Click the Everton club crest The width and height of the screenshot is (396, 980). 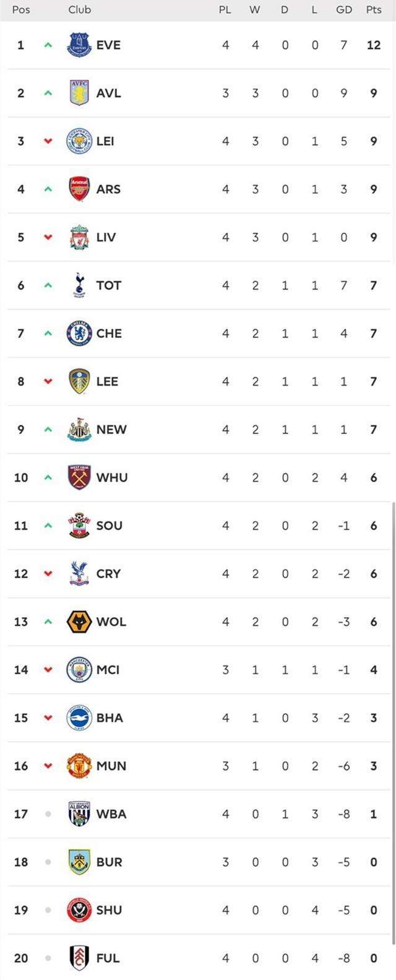tap(79, 45)
